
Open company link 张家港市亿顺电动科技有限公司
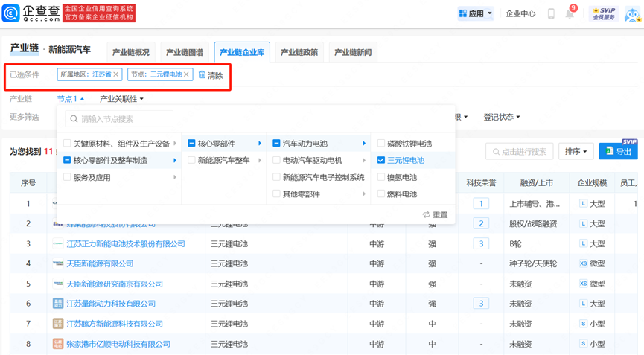[118, 344]
